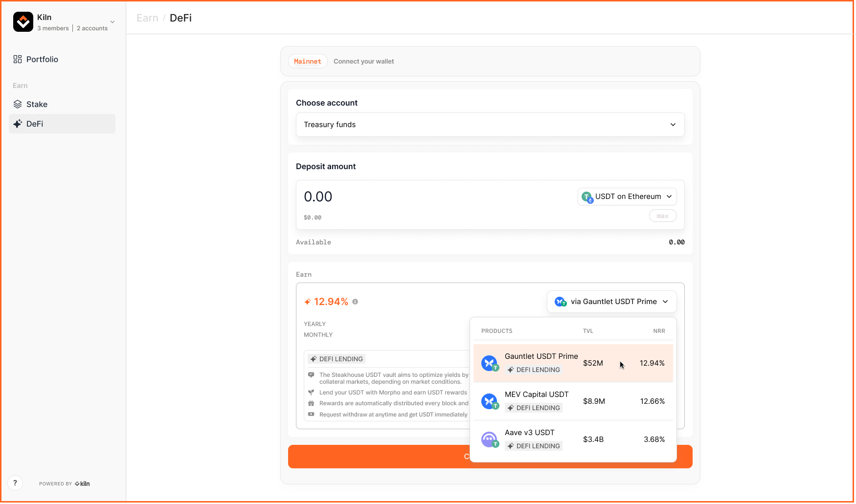856x504 pixels.
Task: Click the 12.94% reward rate info icon
Action: pyautogui.click(x=355, y=302)
